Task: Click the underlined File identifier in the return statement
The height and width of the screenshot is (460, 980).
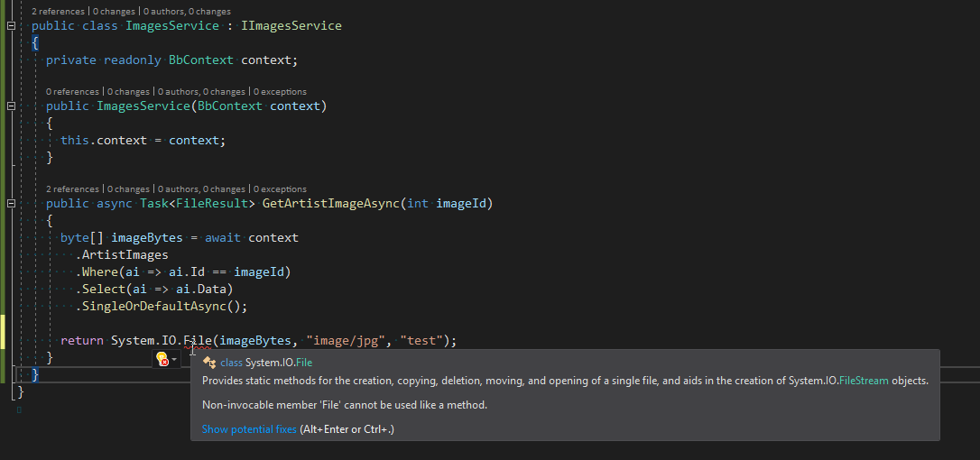Action: 198,341
